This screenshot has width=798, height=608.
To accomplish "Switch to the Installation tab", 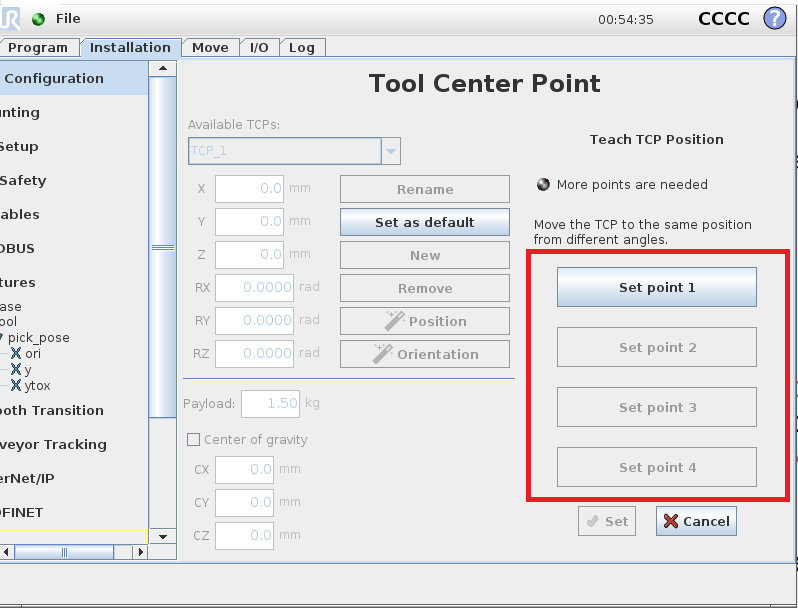I will click(x=131, y=47).
